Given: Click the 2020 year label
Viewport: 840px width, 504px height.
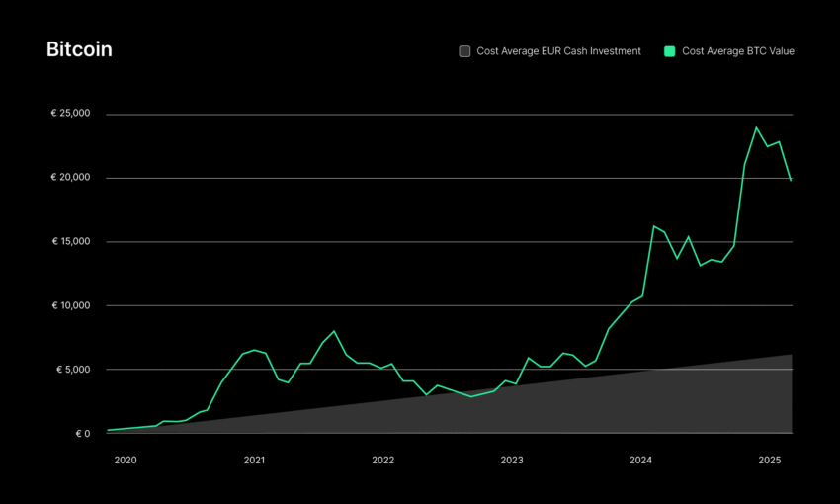Looking at the screenshot, I should (126, 461).
